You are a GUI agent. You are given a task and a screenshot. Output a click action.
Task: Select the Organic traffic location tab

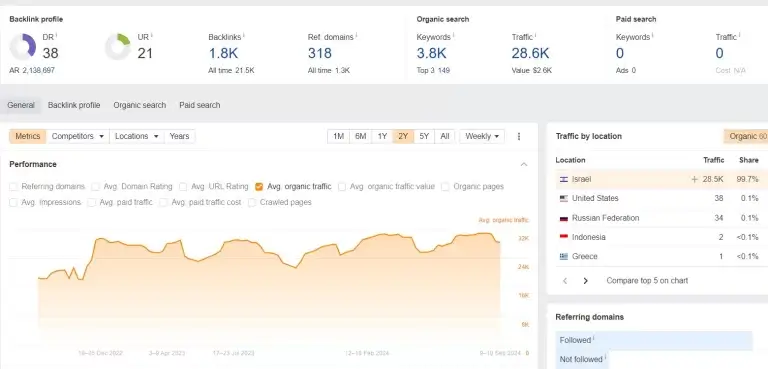[746, 136]
